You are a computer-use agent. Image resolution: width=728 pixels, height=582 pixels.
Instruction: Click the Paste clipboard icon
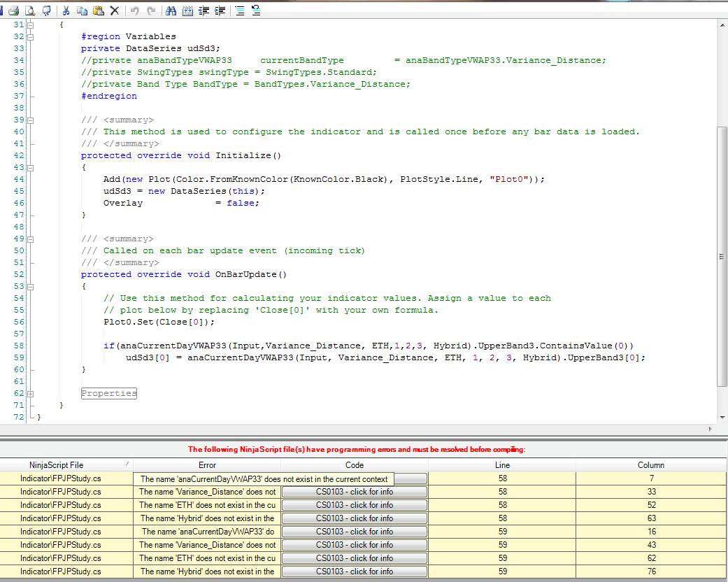(x=99, y=10)
